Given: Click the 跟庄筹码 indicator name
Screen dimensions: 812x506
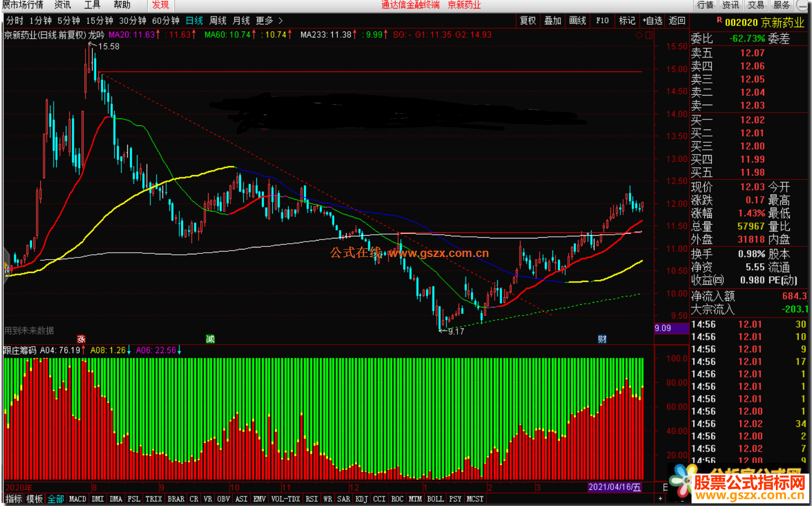Looking at the screenshot, I should pyautogui.click(x=20, y=350).
